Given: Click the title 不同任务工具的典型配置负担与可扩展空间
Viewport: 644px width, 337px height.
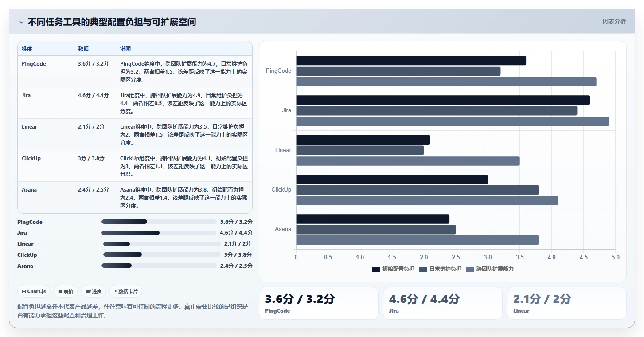Looking at the screenshot, I should [112, 22].
